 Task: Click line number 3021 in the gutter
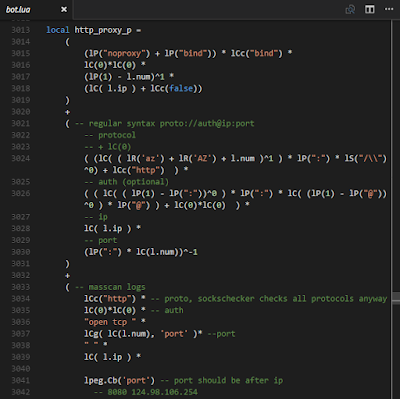pyautogui.click(x=21, y=123)
